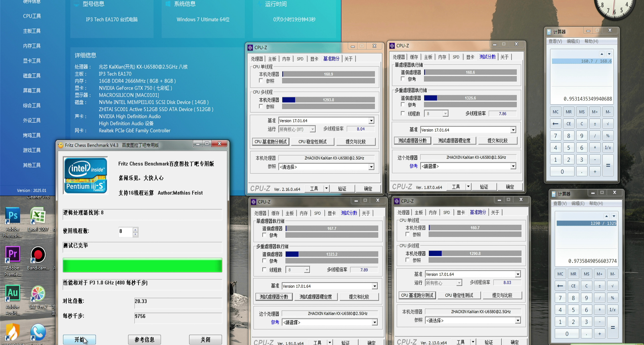Click square root key in upper calculator
The width and height of the screenshot is (644, 345).
pos(608,124)
